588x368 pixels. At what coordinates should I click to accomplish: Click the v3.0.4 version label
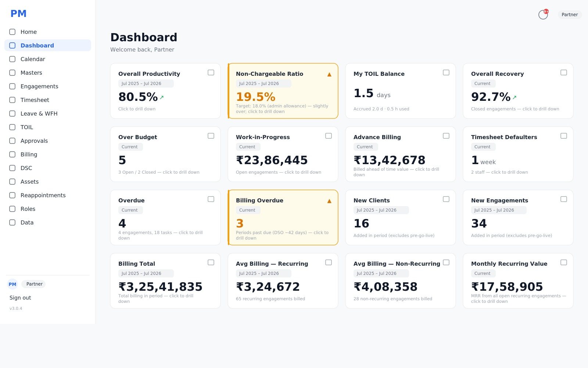tap(16, 308)
